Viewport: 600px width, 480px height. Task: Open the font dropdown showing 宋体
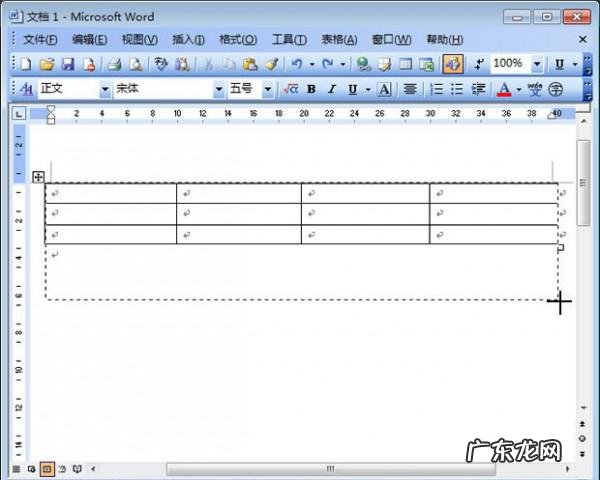tap(219, 90)
